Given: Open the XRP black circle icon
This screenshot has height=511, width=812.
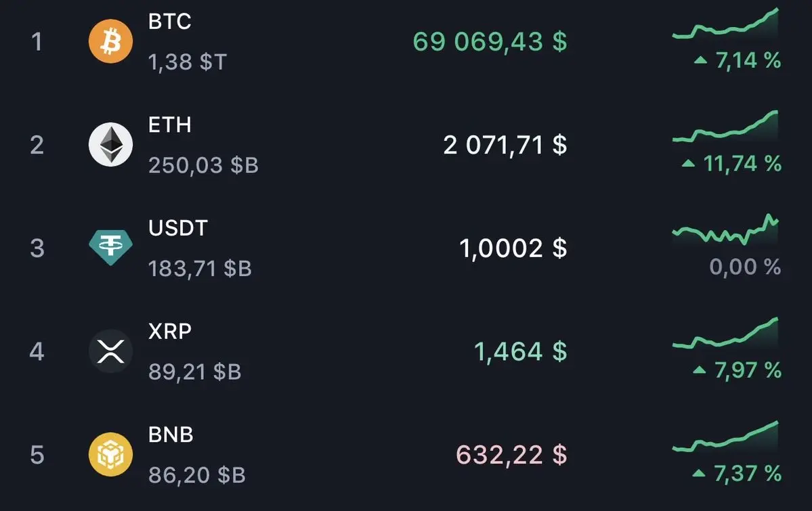Looking at the screenshot, I should point(110,351).
